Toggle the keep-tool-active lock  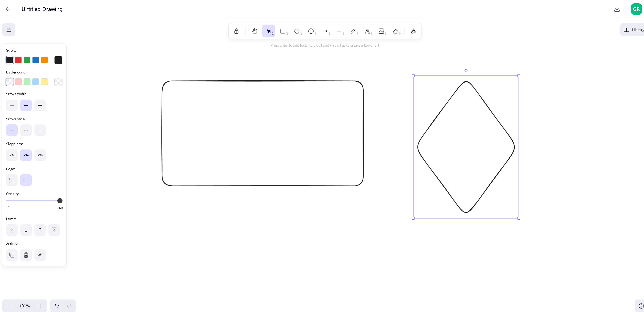tap(236, 31)
